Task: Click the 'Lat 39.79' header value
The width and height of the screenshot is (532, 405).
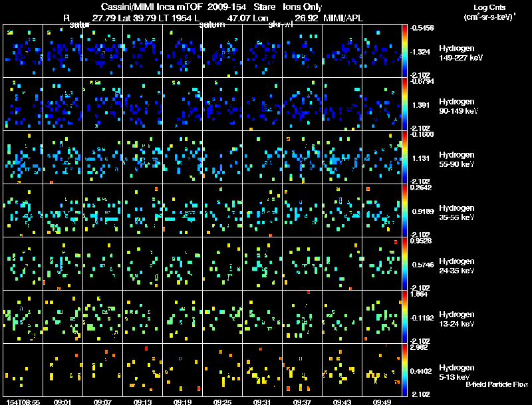Action: (137, 19)
